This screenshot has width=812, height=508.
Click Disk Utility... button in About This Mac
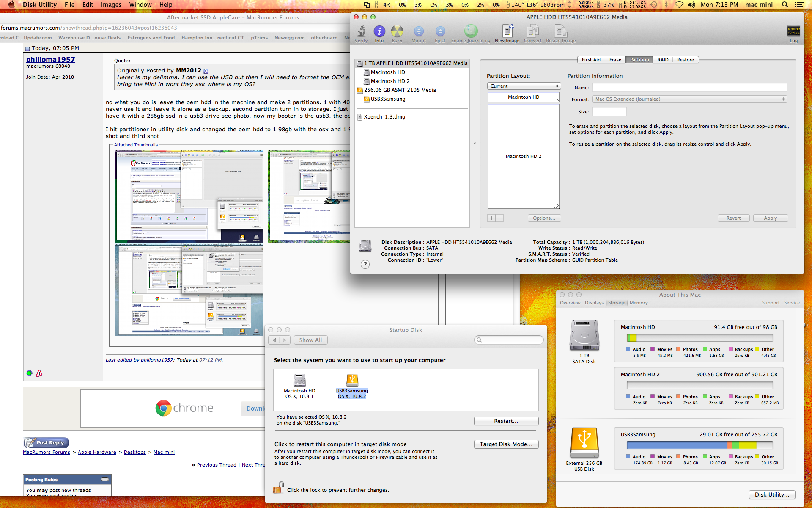point(772,494)
